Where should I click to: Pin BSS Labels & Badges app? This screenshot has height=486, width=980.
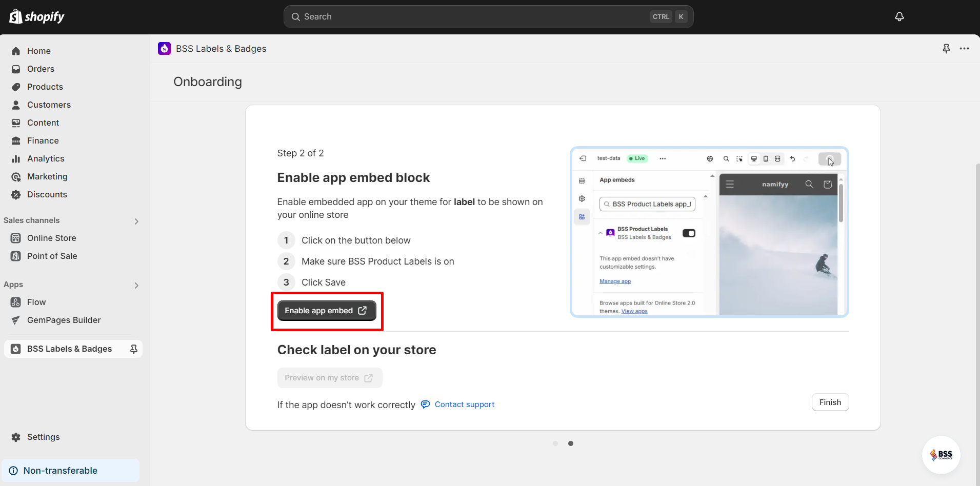coord(133,349)
